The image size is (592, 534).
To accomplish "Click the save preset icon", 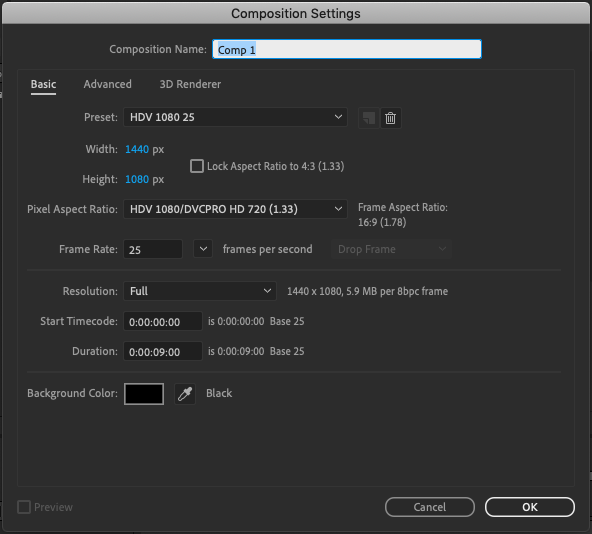I will click(368, 118).
